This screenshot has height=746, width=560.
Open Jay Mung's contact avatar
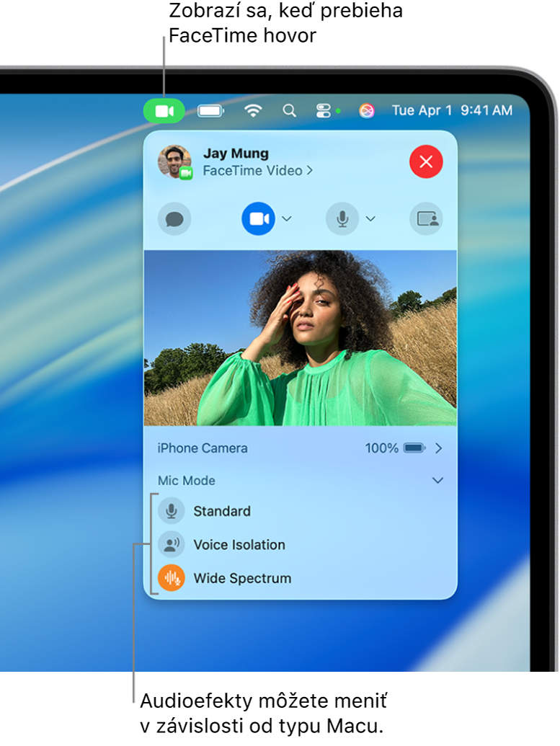click(x=174, y=162)
